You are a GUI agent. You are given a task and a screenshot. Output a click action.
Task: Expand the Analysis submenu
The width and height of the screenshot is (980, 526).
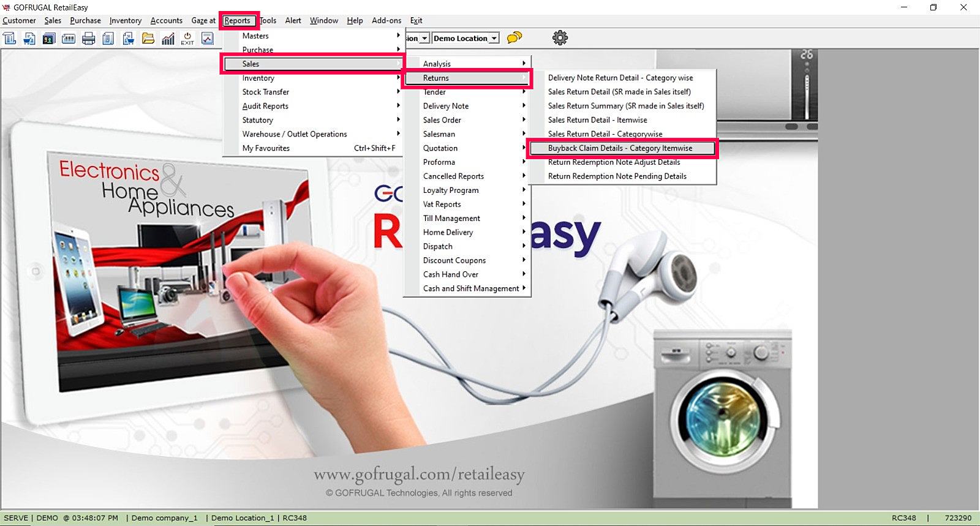pos(467,64)
